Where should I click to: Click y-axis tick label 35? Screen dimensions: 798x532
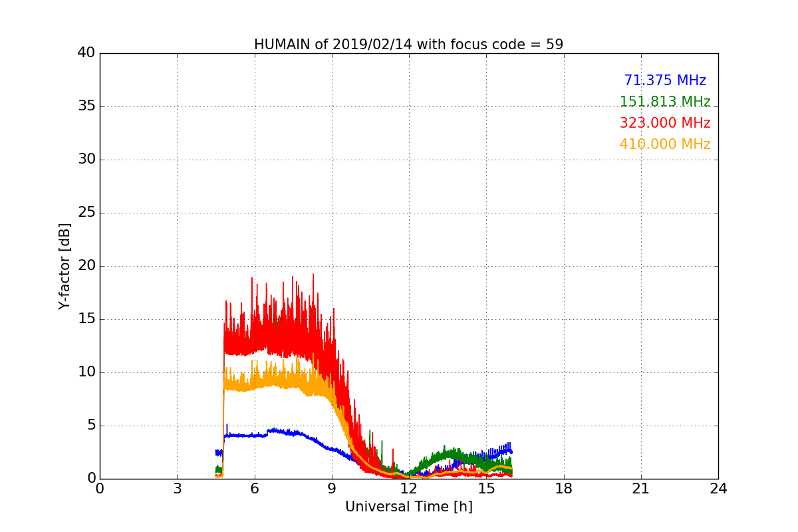click(x=86, y=106)
